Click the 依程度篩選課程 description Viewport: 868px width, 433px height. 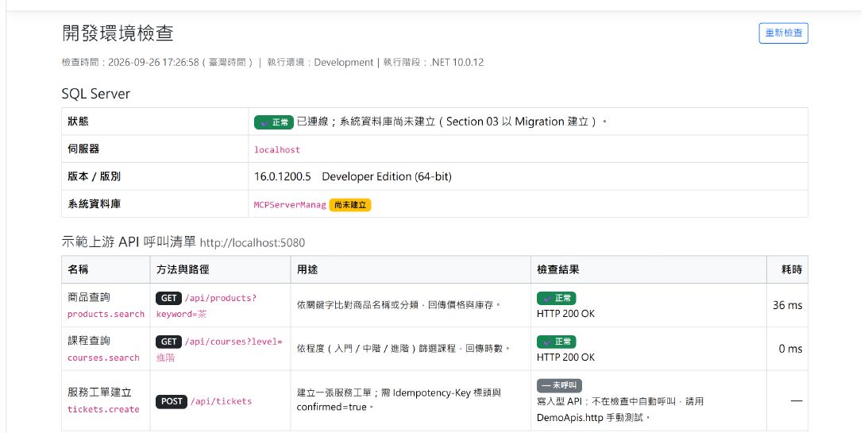[x=403, y=348]
